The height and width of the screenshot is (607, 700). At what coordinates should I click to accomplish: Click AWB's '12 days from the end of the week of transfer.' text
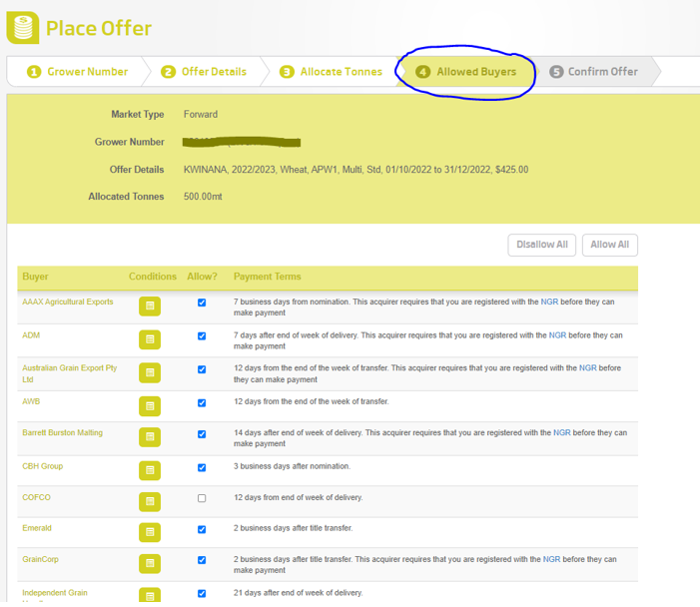pos(312,401)
